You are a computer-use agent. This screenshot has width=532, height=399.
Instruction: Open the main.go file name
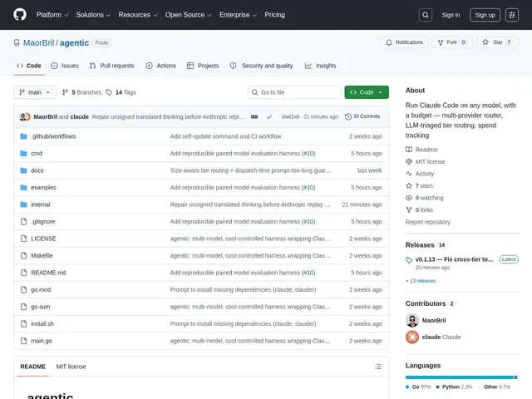pos(42,341)
